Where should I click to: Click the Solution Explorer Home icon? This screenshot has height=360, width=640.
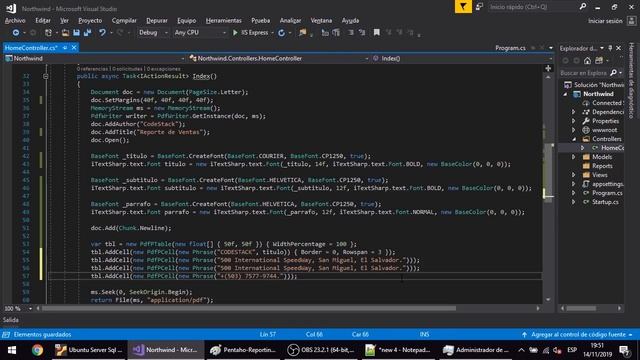coord(587,61)
